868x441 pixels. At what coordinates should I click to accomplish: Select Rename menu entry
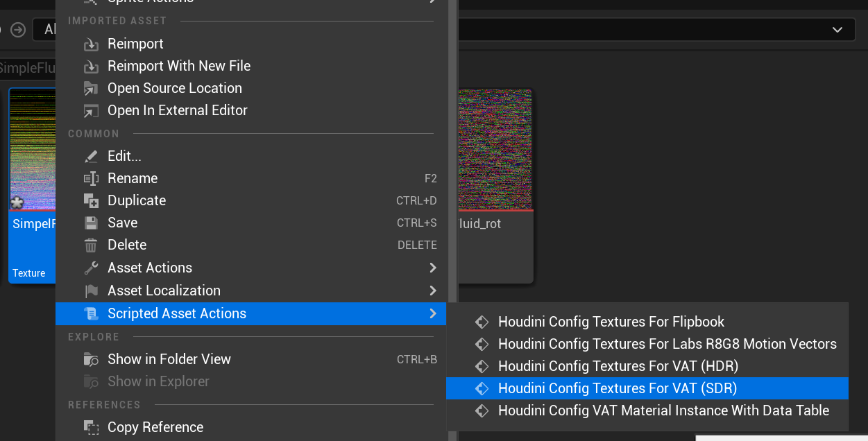251,178
